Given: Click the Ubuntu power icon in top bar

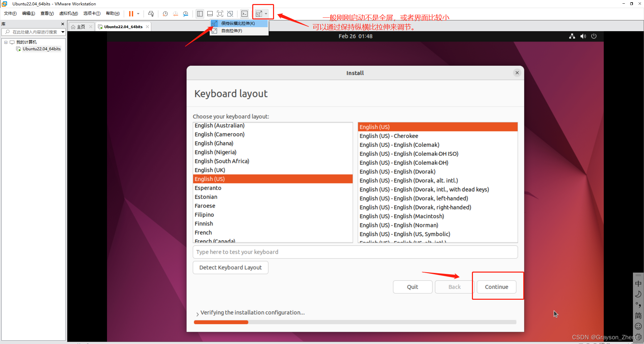Looking at the screenshot, I should (594, 36).
